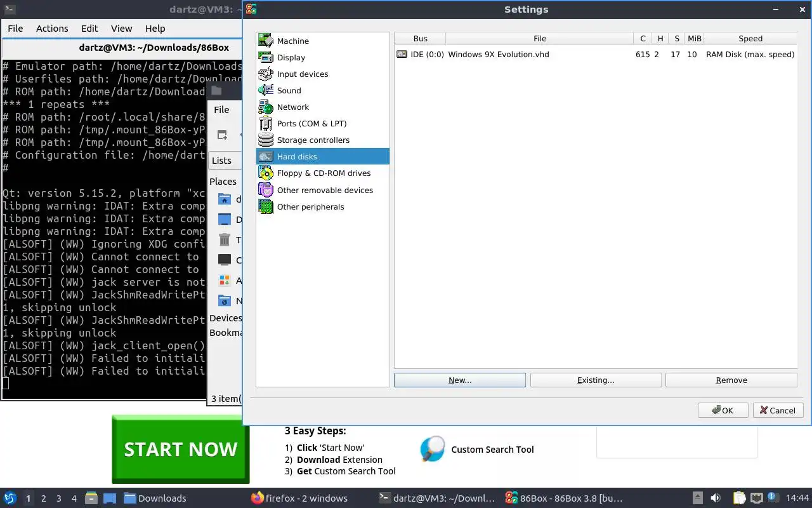Open the Actions menu in the terminal
Screen dimensions: 812x508
click(52, 28)
